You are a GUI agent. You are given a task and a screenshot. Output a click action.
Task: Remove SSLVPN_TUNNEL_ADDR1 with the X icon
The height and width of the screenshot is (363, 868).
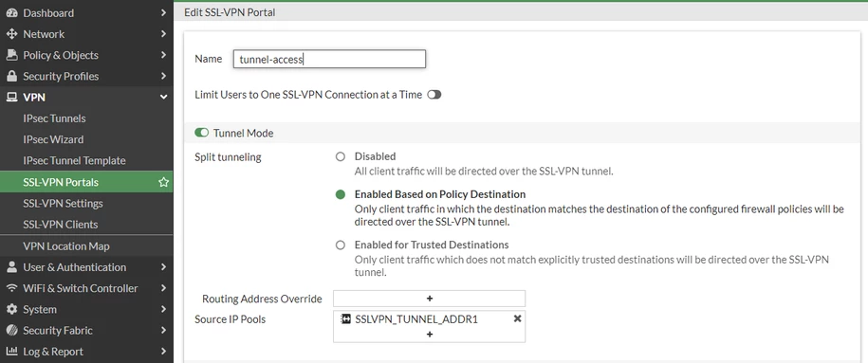click(x=518, y=318)
